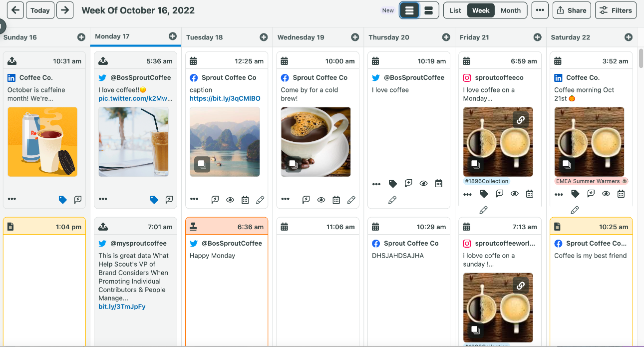Click the EMEA Summer Warmers tag
This screenshot has height=347, width=644.
coord(591,181)
